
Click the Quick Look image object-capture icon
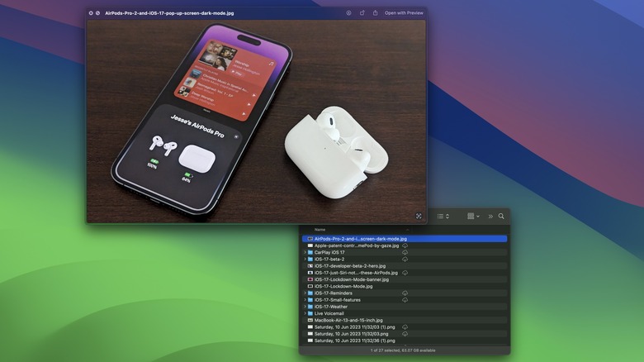point(419,216)
